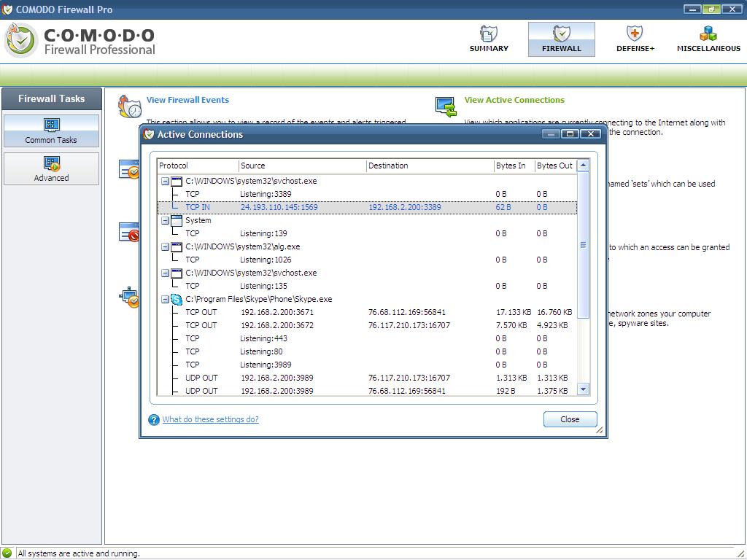Open Advanced firewall tasks
Image resolution: width=747 pixels, height=560 pixels.
pos(52,168)
